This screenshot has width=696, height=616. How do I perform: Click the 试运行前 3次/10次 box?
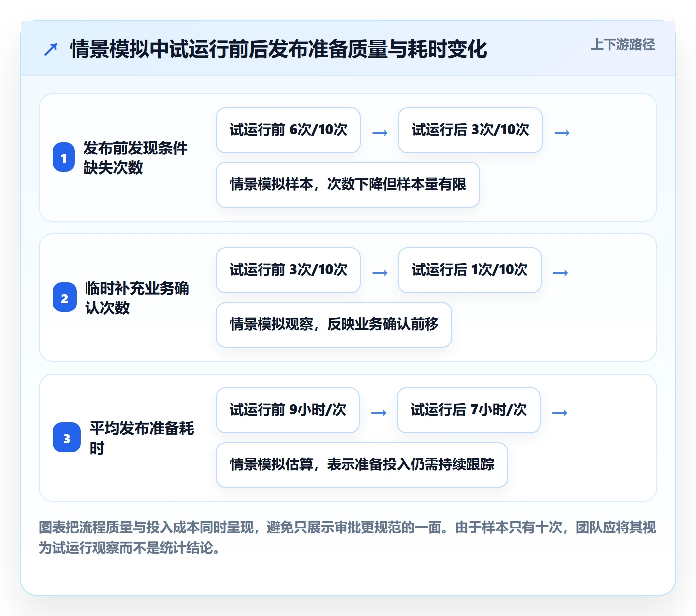(288, 270)
